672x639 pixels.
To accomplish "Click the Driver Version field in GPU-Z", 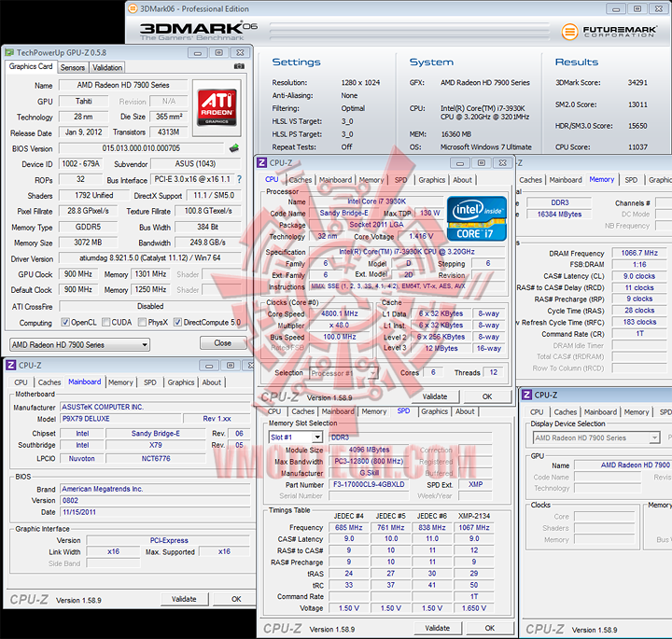I will pyautogui.click(x=150, y=257).
